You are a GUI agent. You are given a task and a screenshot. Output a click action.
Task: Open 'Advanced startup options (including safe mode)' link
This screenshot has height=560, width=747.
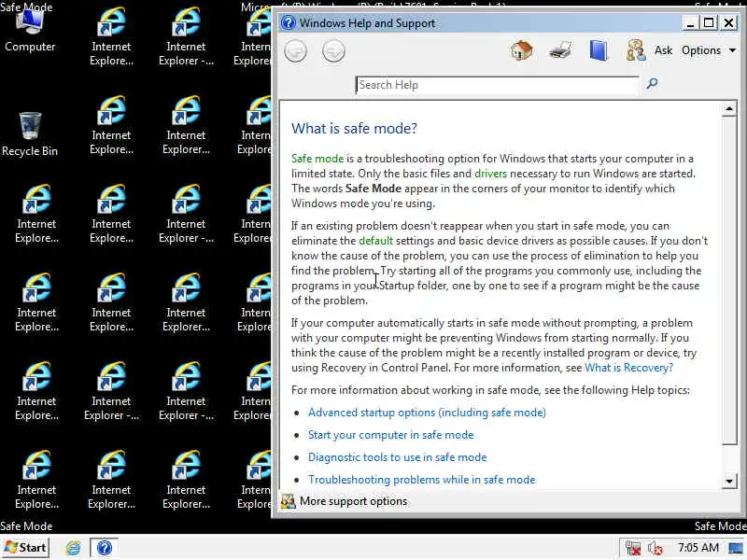coord(427,413)
